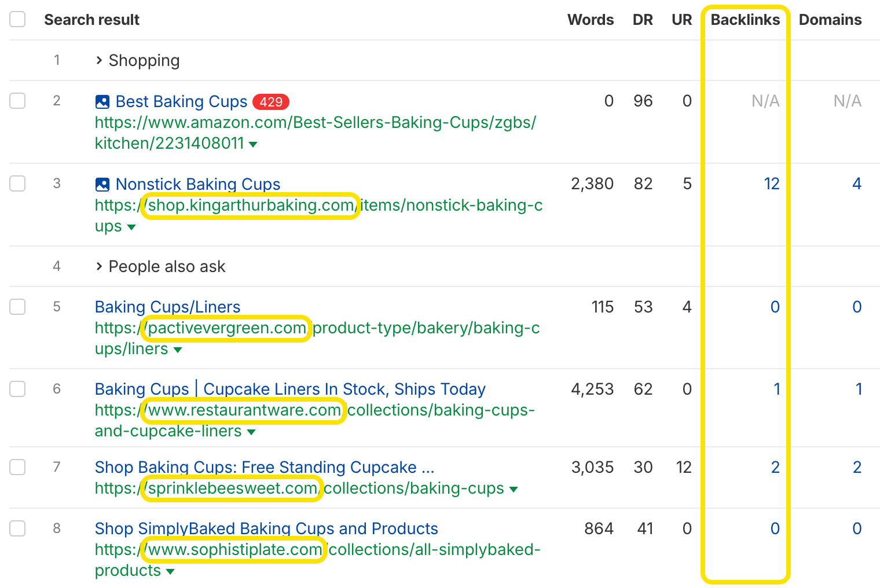Viewport: 880px width, 588px height.
Task: Sort by the DR column header
Action: tap(643, 19)
